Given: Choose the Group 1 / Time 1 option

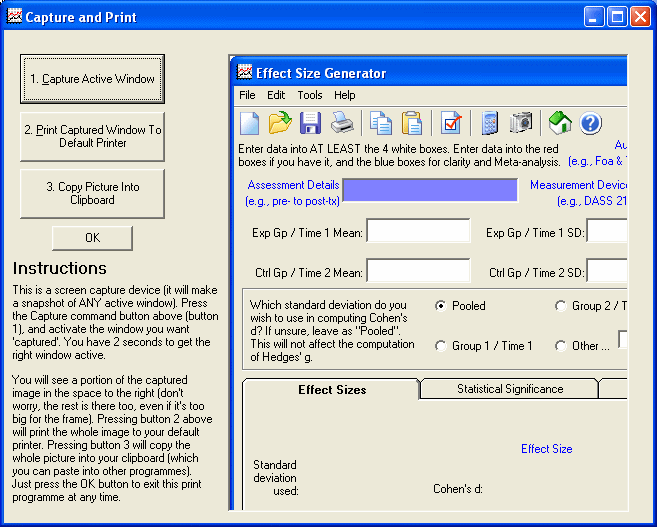Looking at the screenshot, I should [x=441, y=346].
